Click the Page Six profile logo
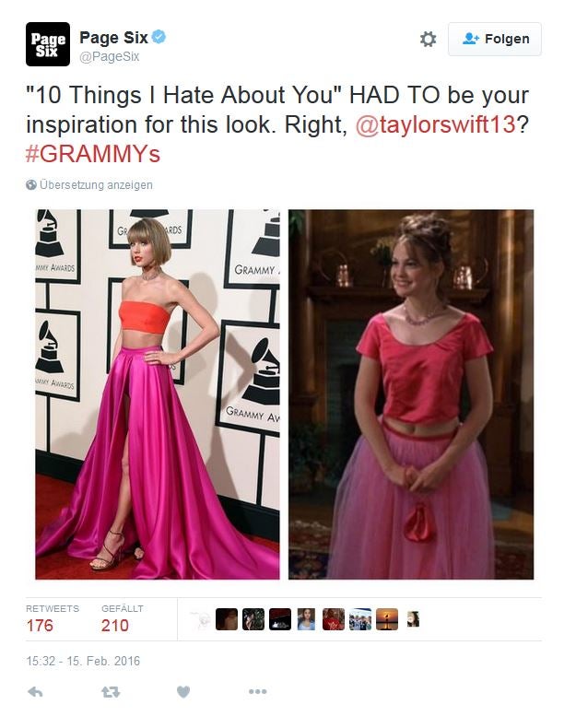 (x=48, y=44)
